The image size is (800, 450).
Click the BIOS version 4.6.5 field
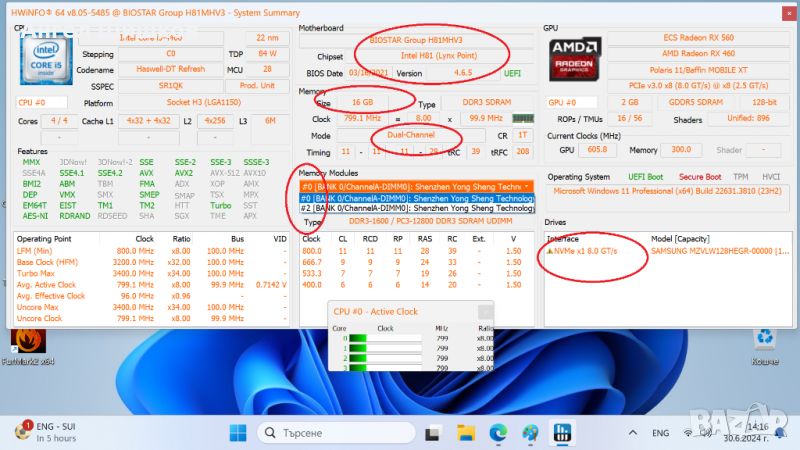pos(463,73)
